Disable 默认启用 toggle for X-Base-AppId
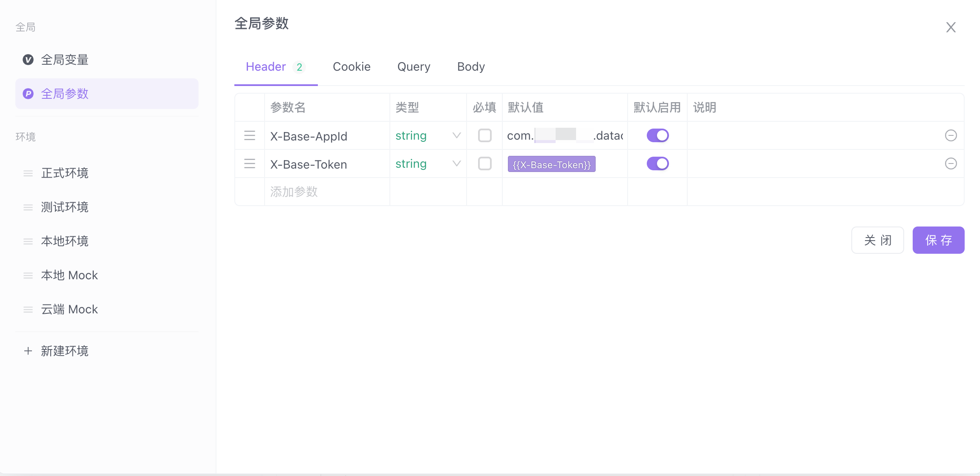Viewport: 980px width, 476px height. point(657,135)
